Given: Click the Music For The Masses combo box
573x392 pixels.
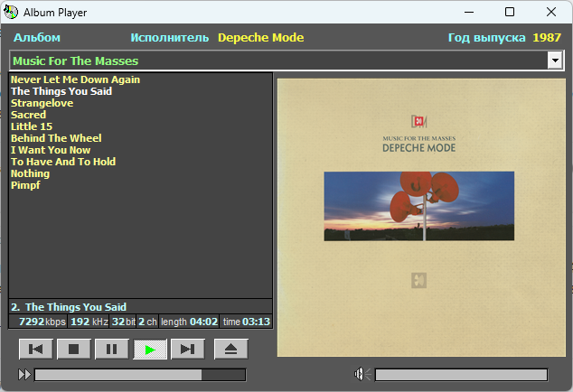Looking at the screenshot, I should click(x=286, y=61).
